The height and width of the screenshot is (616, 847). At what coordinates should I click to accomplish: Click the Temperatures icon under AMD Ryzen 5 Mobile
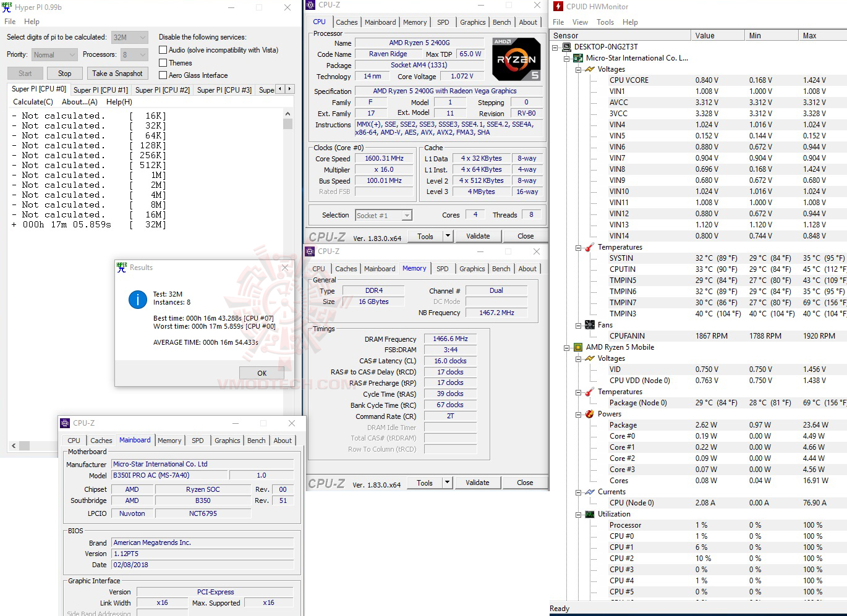[x=590, y=392]
